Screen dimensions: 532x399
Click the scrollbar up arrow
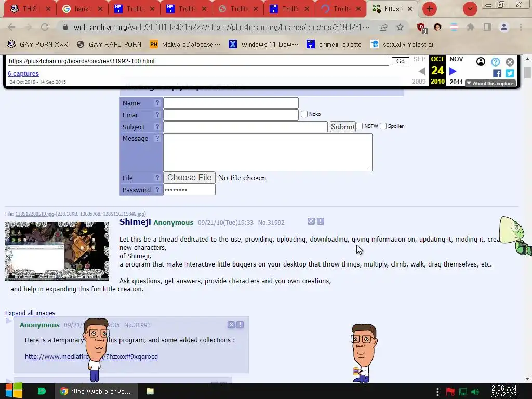click(527, 59)
